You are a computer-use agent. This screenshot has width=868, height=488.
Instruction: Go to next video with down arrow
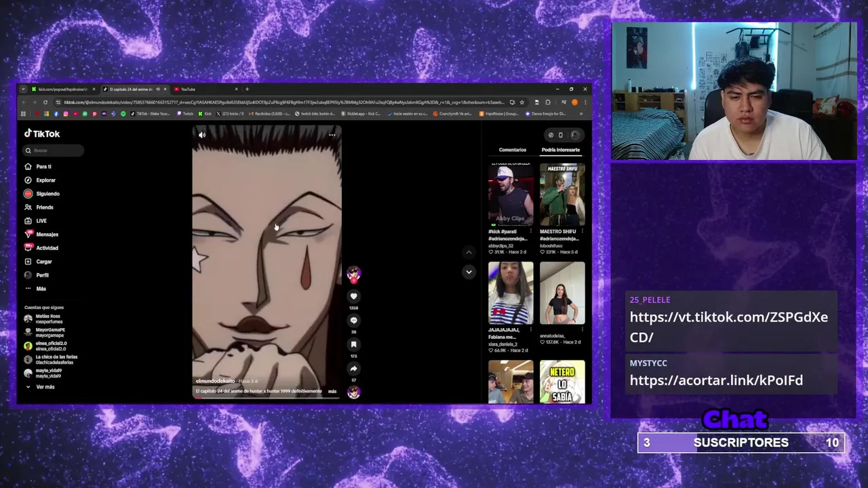469,272
